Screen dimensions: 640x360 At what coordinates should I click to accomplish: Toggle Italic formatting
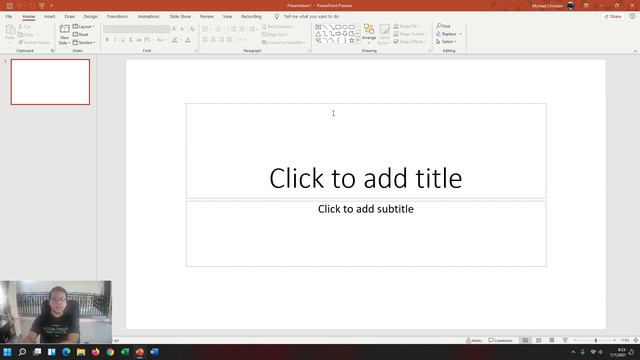(x=115, y=40)
